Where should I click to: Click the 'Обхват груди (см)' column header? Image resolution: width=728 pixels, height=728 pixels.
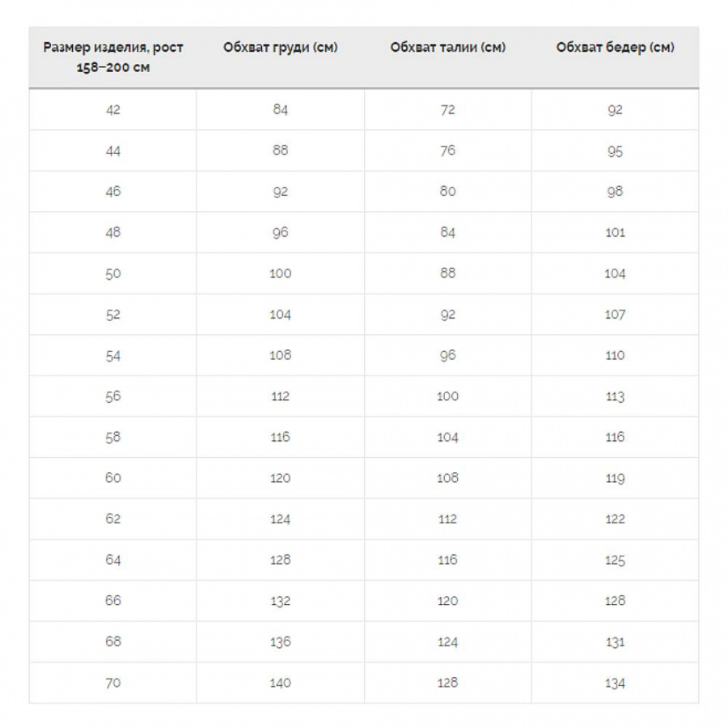coord(281,47)
